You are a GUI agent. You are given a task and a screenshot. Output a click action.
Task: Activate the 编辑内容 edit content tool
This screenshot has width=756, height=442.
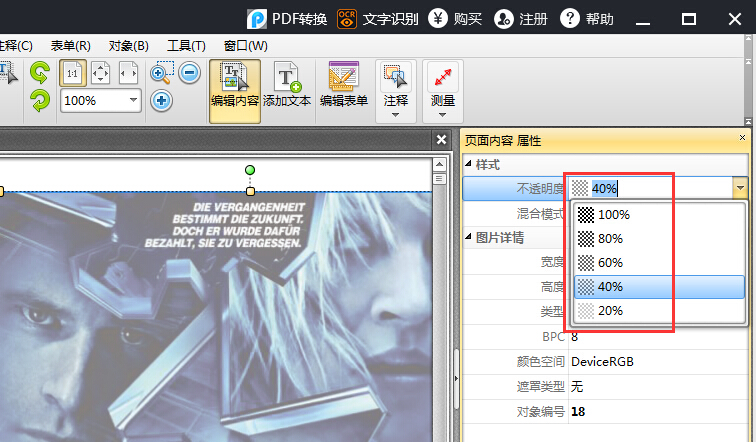click(235, 91)
